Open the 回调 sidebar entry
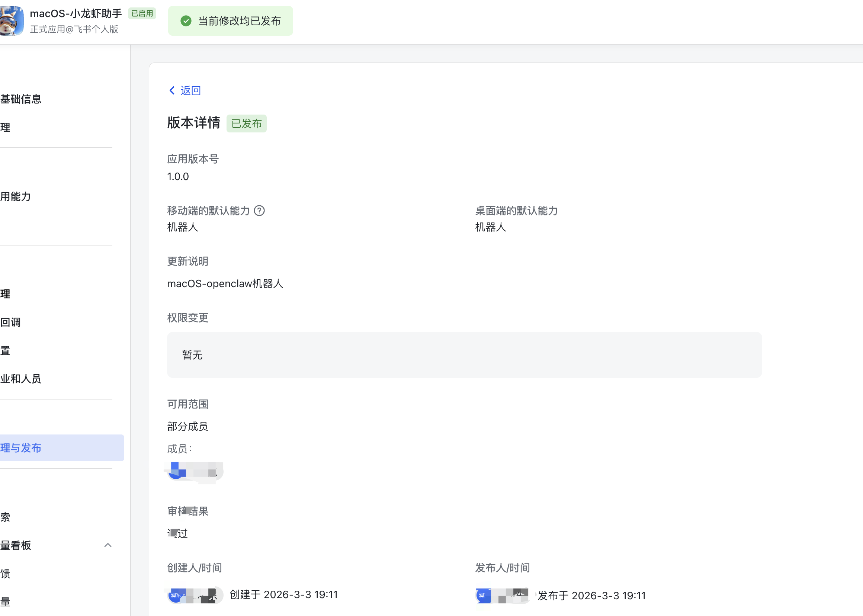Viewport: 863px width, 616px height. 10,322
